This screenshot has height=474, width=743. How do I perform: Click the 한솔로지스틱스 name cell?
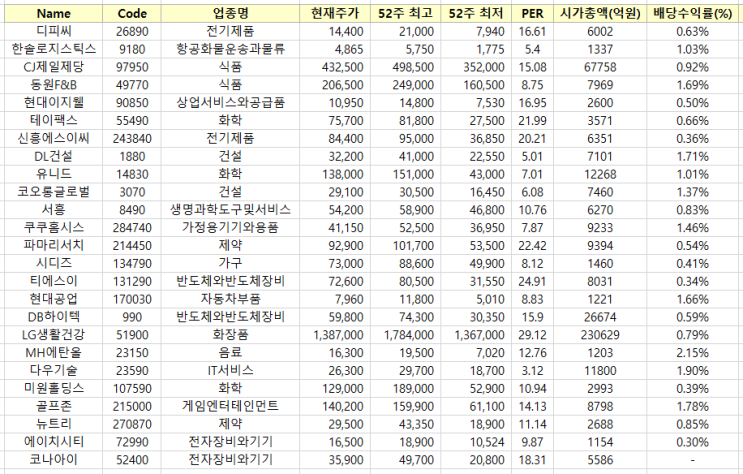point(54,49)
